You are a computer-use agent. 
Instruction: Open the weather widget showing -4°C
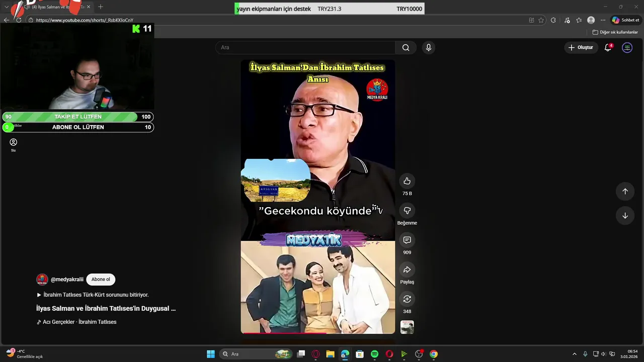(24, 353)
